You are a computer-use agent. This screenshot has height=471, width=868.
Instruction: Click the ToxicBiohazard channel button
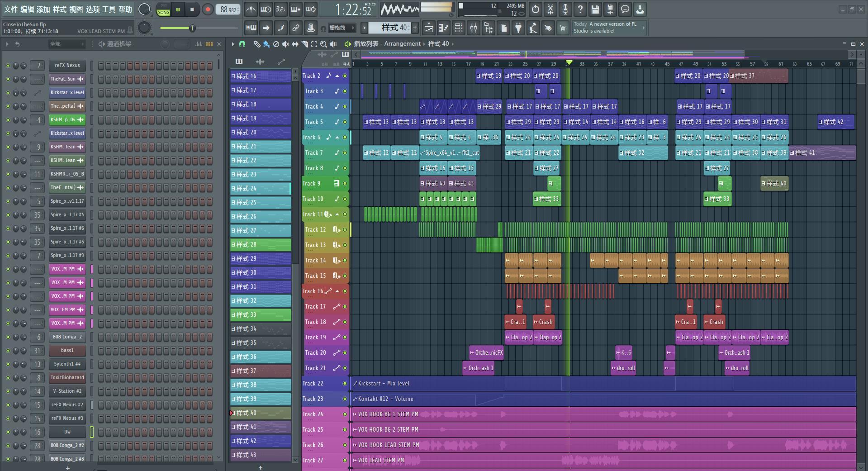point(67,378)
